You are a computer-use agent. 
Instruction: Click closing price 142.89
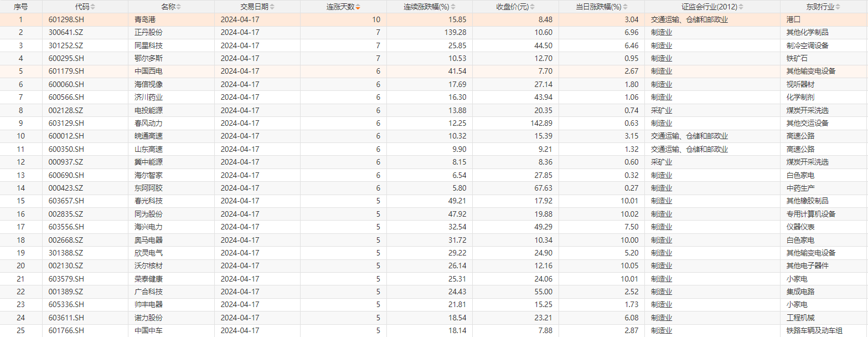coord(541,124)
